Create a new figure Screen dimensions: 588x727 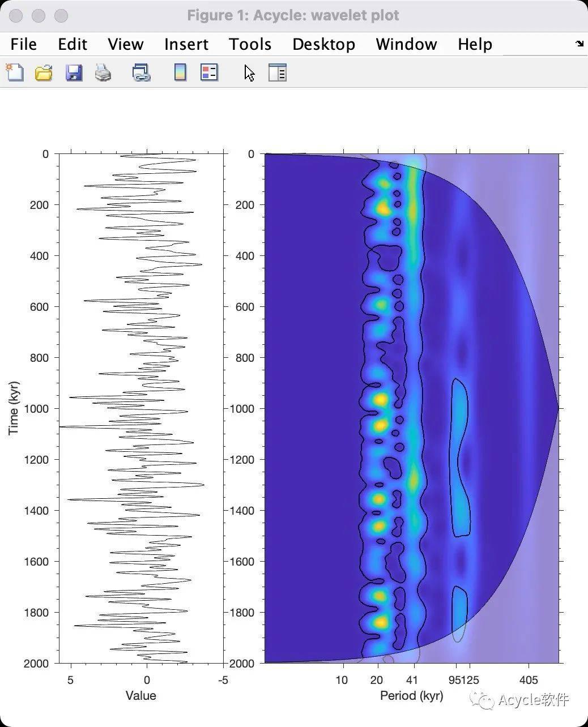14,72
